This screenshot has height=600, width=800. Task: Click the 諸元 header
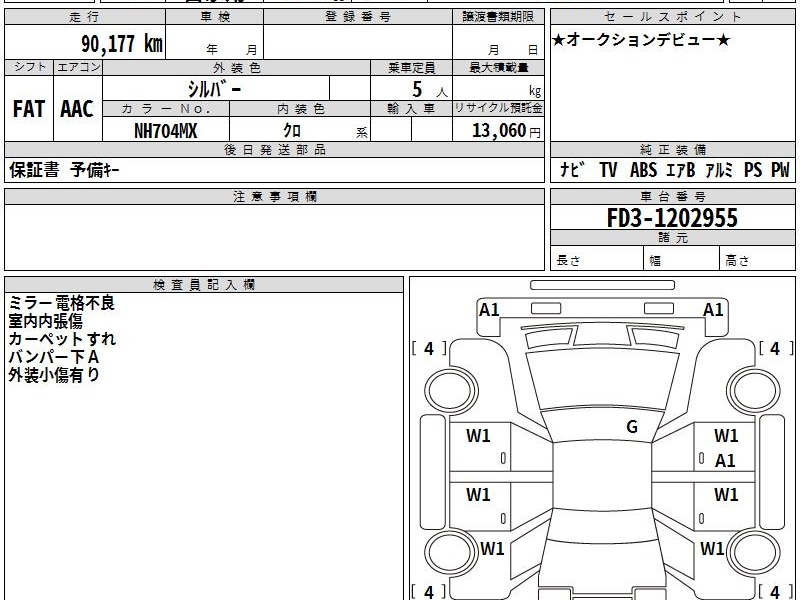pos(672,238)
